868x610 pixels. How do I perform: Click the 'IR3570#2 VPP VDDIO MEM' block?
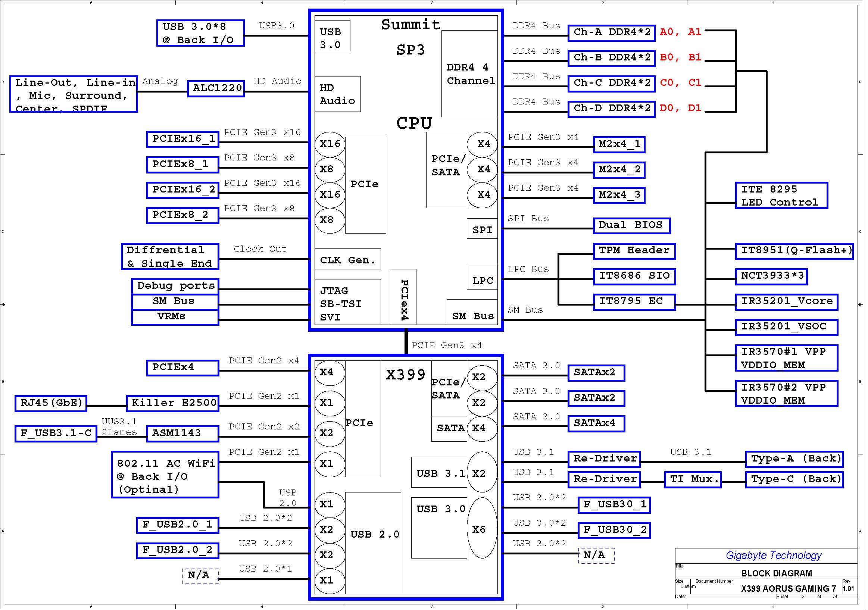coord(787,394)
